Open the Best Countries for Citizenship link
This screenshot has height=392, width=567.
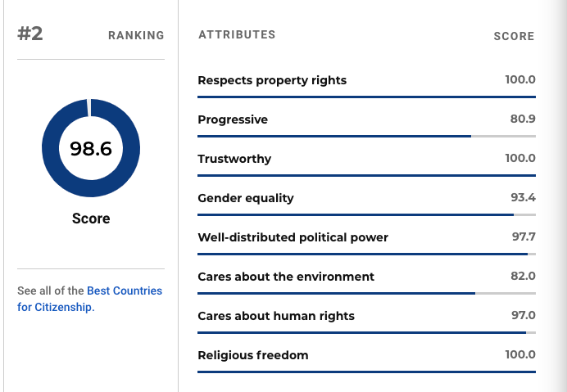click(89, 299)
